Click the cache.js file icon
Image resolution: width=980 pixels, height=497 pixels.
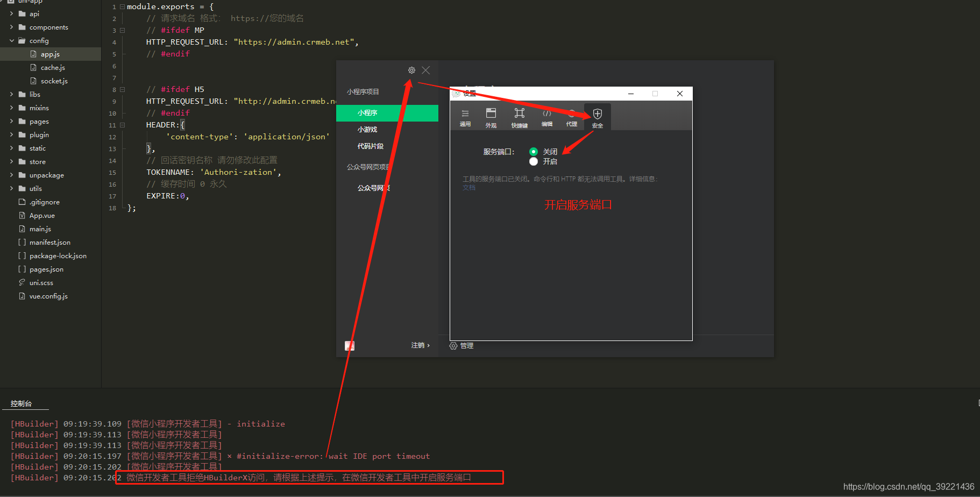pos(33,68)
